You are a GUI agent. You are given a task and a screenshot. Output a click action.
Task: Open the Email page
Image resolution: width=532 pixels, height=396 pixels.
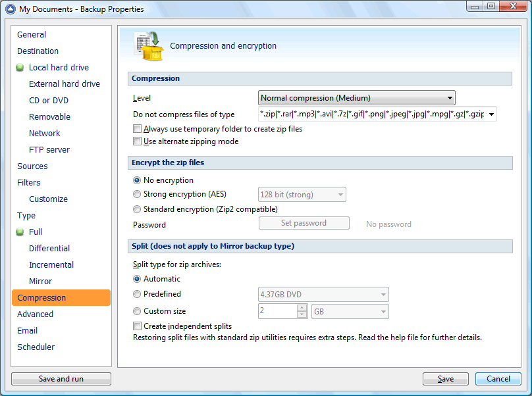pyautogui.click(x=28, y=331)
